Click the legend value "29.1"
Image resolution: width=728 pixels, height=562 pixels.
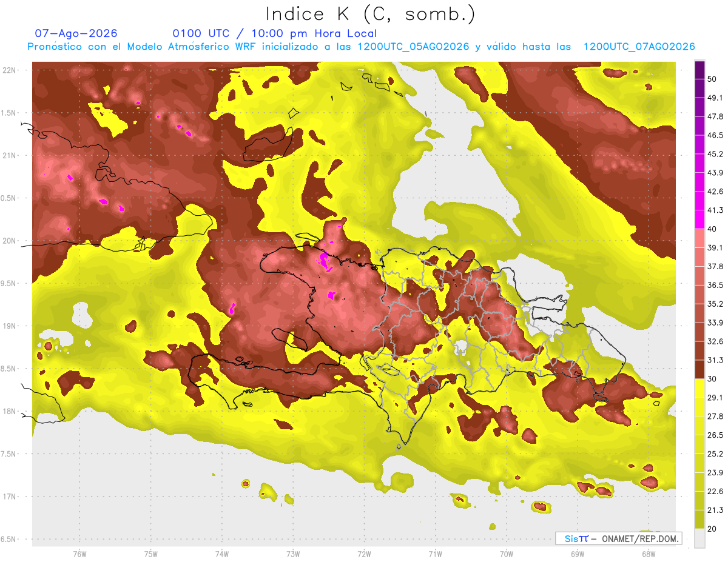(x=715, y=397)
